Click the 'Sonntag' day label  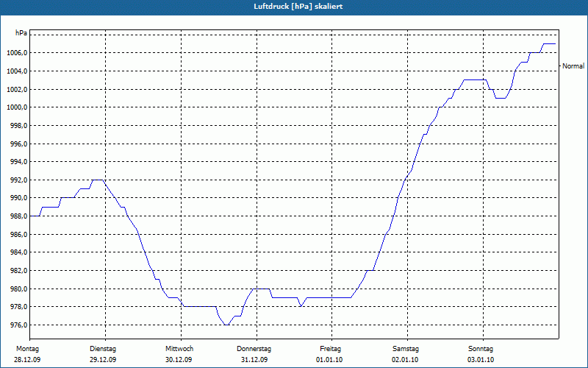point(481,349)
